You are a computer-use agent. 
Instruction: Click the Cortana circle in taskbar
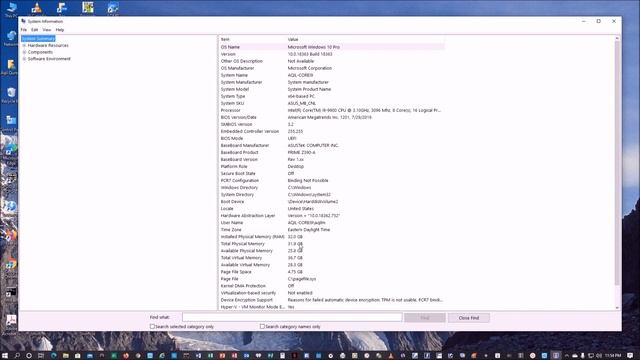(29, 356)
